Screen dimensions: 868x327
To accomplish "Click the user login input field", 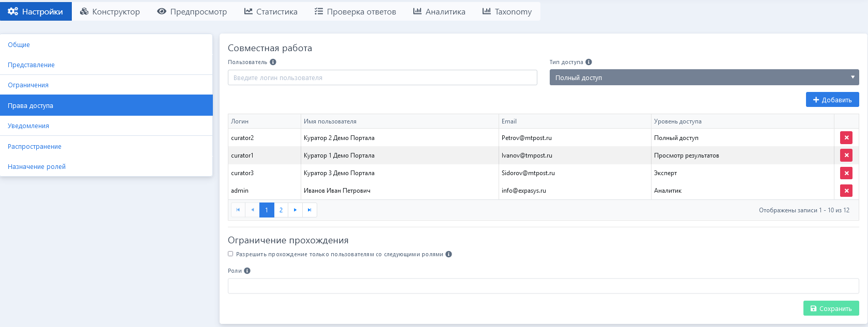I will click(382, 77).
